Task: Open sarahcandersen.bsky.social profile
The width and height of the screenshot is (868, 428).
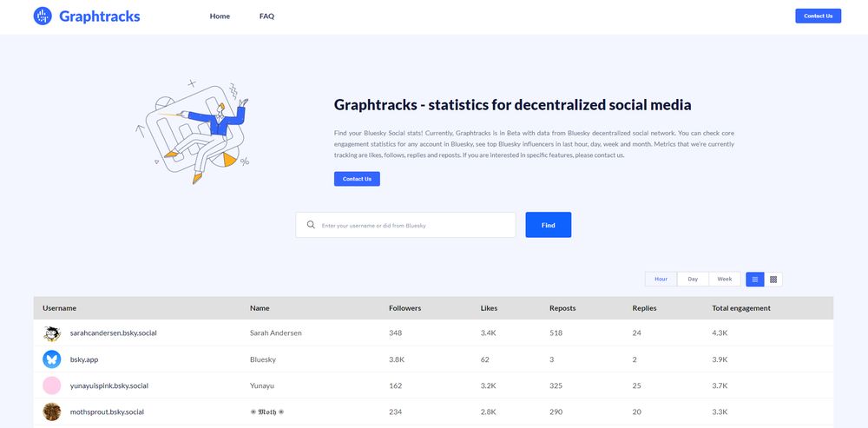Action: [x=114, y=333]
